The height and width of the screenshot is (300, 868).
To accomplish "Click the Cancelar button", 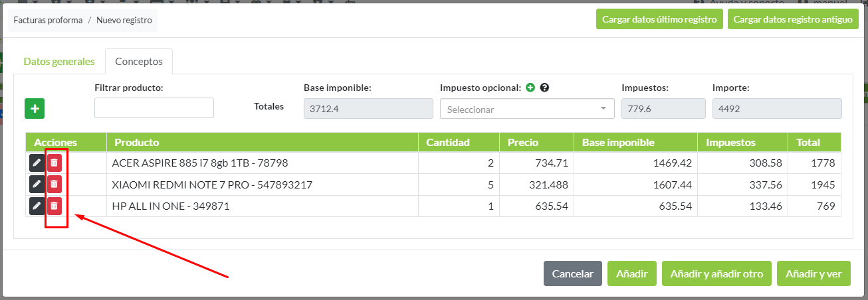I will pyautogui.click(x=572, y=273).
